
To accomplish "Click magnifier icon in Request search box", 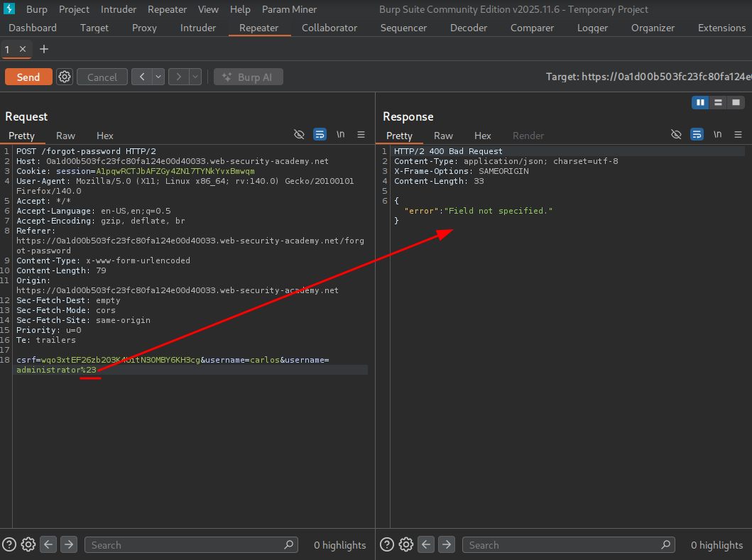I will pos(289,544).
